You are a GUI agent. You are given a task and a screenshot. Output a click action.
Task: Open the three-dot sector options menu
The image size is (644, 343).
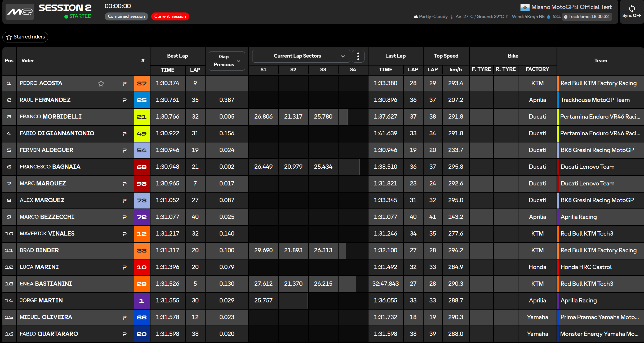tap(358, 56)
